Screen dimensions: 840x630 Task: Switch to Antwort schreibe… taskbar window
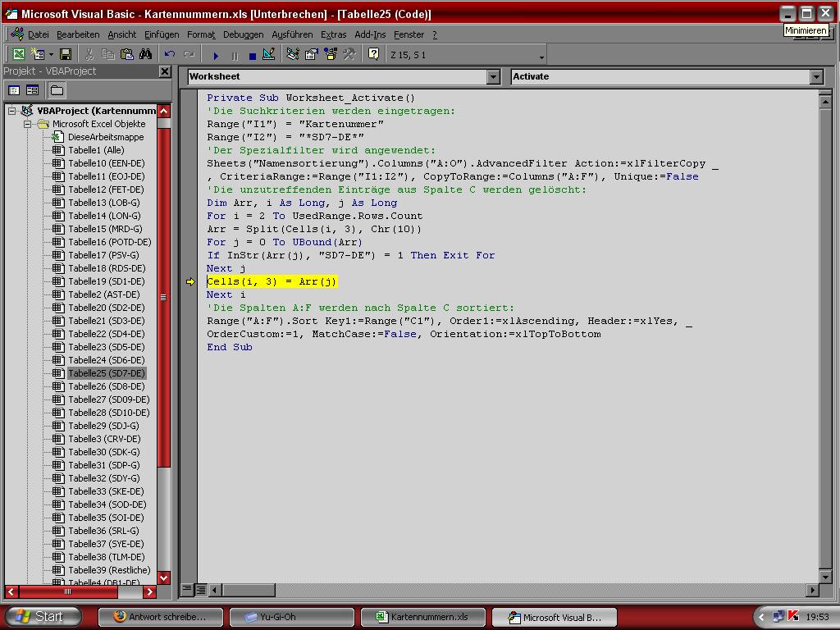click(161, 617)
